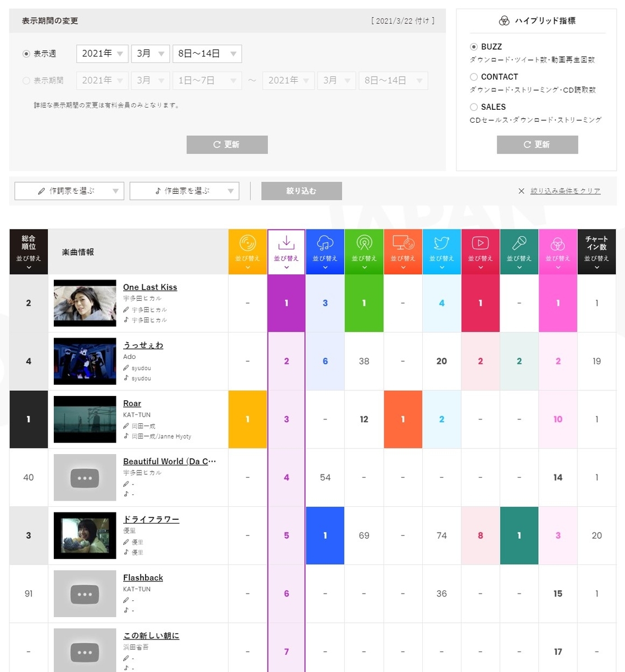Click radio rank 38 in うっせぇわ row

click(x=364, y=361)
